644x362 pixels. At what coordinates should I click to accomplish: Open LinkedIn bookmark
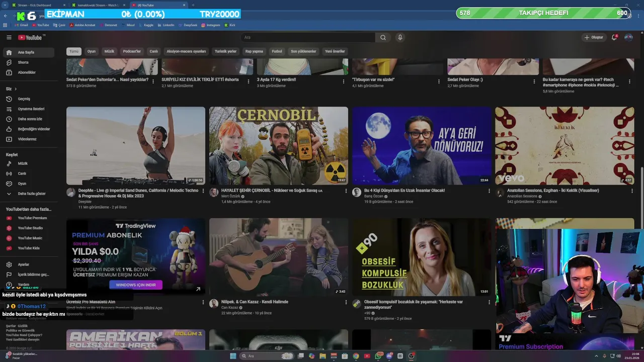[166, 25]
